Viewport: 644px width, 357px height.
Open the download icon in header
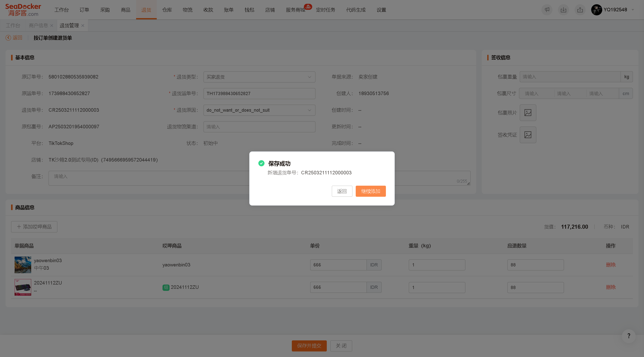[563, 10]
